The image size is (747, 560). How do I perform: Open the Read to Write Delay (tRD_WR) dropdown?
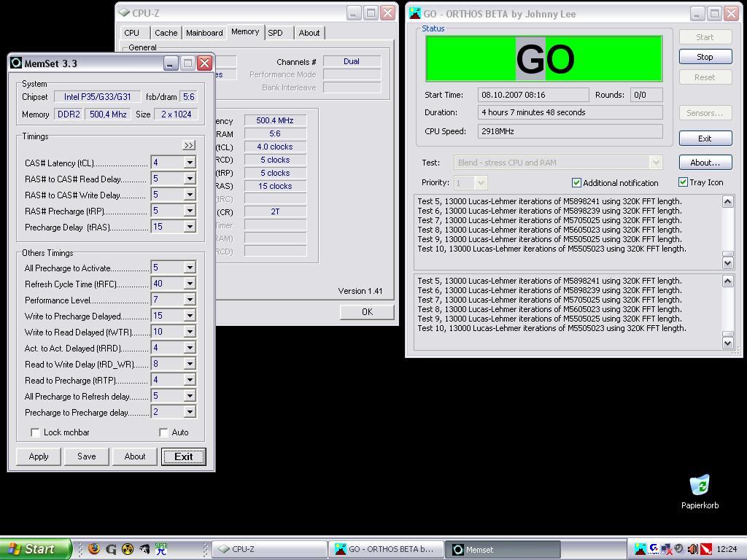(x=190, y=365)
